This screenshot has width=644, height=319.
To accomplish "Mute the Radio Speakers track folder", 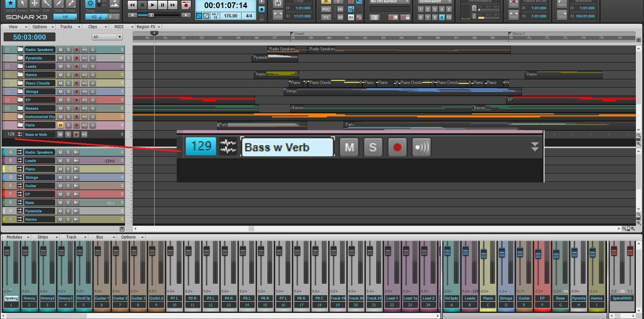I will coord(60,50).
